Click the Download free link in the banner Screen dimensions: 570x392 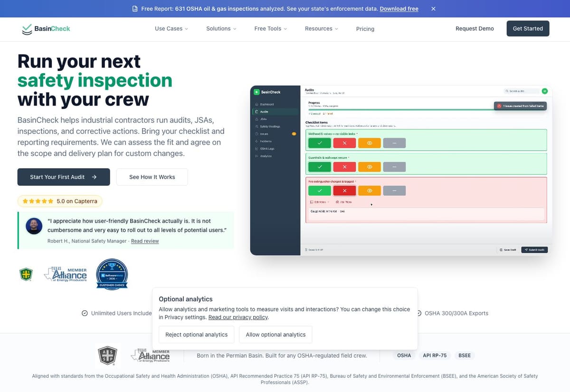coord(399,9)
